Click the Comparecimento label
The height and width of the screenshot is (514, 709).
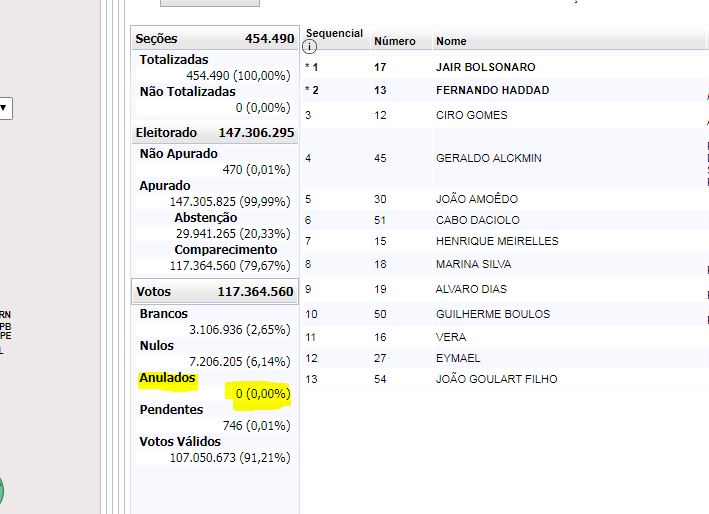[226, 250]
